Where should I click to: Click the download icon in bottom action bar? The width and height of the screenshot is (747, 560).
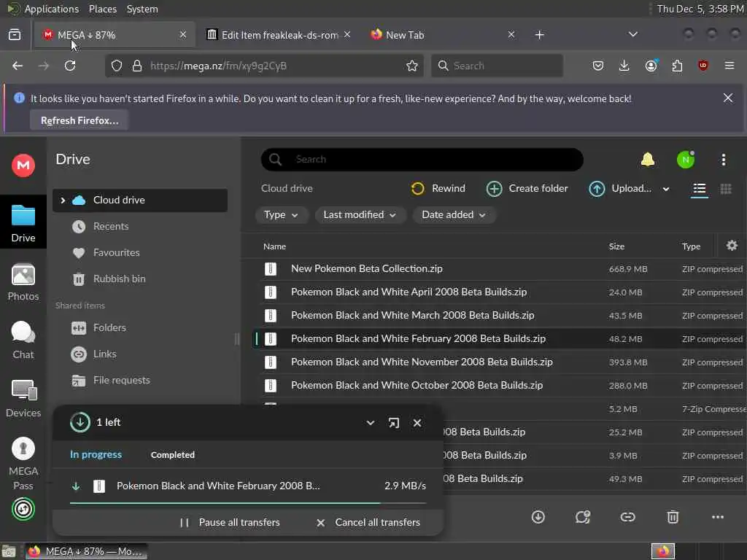pos(538,517)
